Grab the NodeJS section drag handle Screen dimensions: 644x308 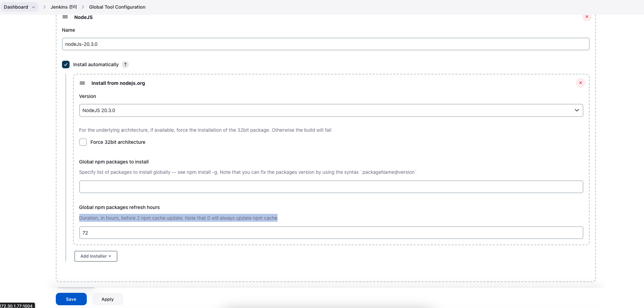(x=65, y=17)
